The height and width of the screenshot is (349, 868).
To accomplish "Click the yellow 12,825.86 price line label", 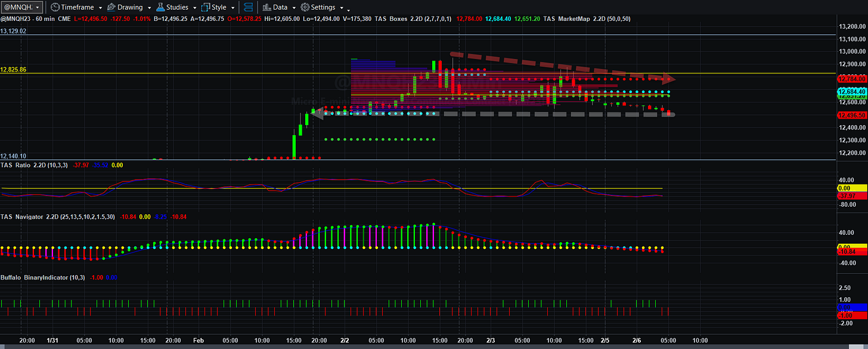I will 14,70.
